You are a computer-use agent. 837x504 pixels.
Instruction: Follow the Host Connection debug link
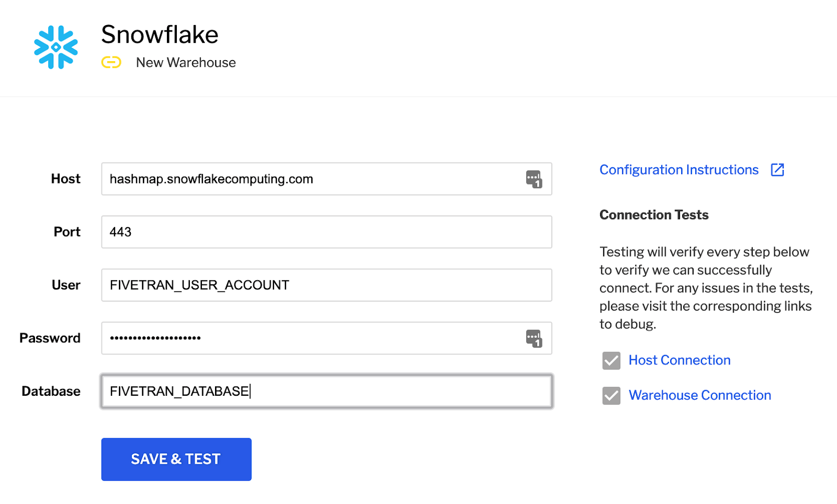coord(679,360)
